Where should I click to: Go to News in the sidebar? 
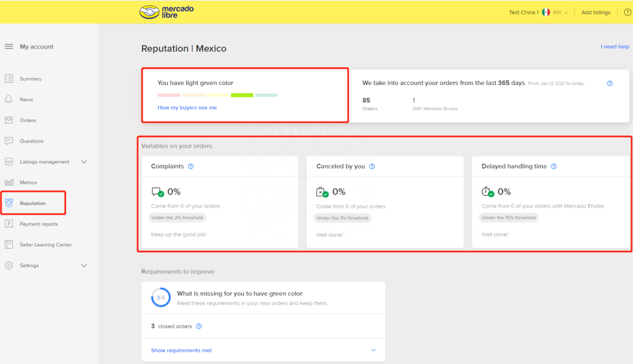[26, 99]
